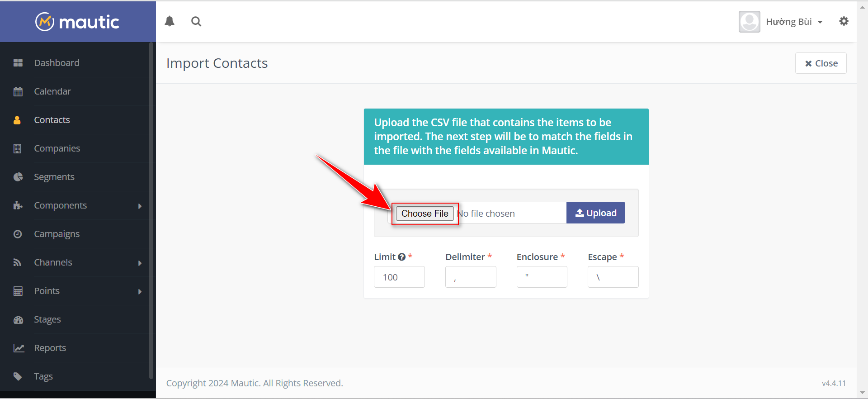Click the Mautic logo

78,22
